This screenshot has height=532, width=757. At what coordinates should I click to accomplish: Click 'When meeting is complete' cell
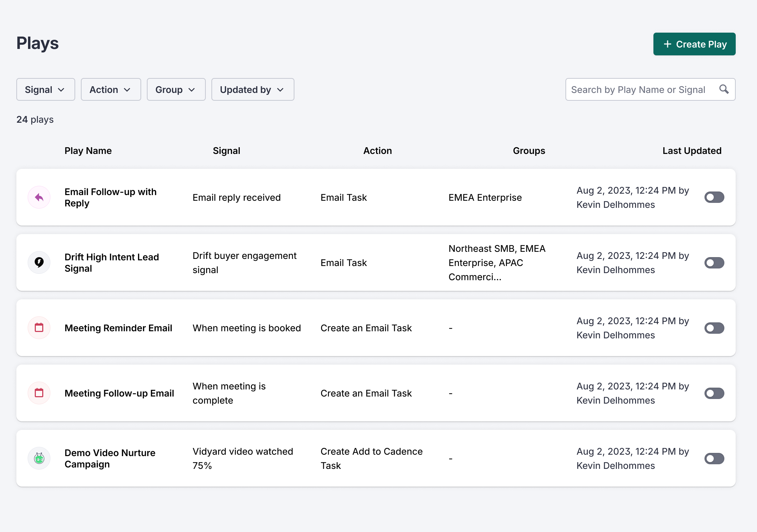229,393
